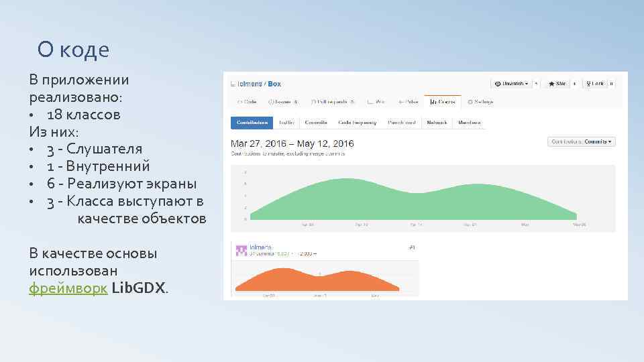Click the bullet "3 - Слушателя"
644x362 pixels.
95,149
